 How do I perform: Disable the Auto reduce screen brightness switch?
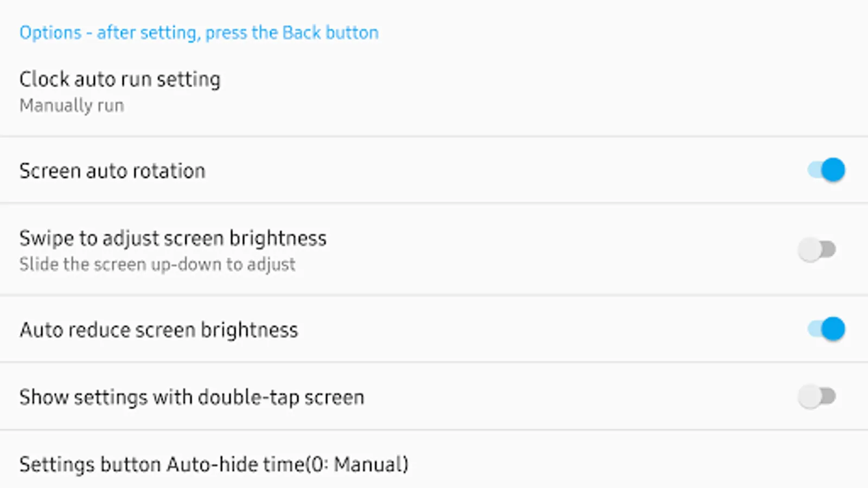pos(826,329)
